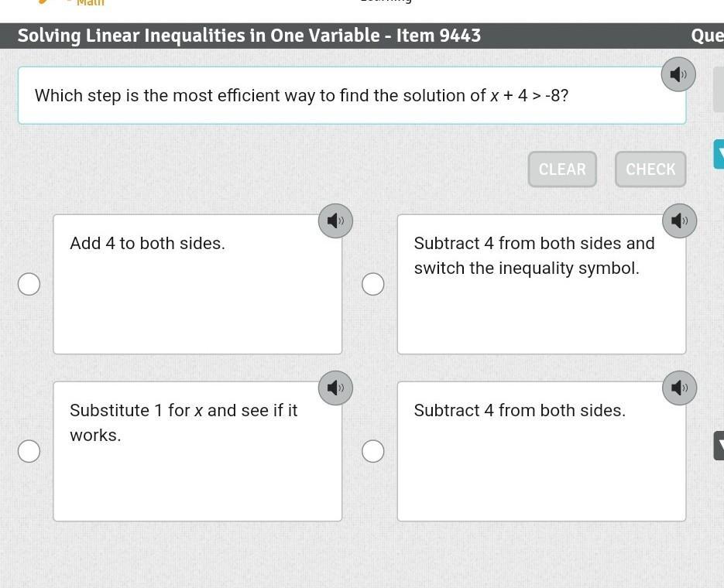724x588 pixels.
Task: Play audio for 'switch the inequality symbol' answer
Action: pos(680,221)
